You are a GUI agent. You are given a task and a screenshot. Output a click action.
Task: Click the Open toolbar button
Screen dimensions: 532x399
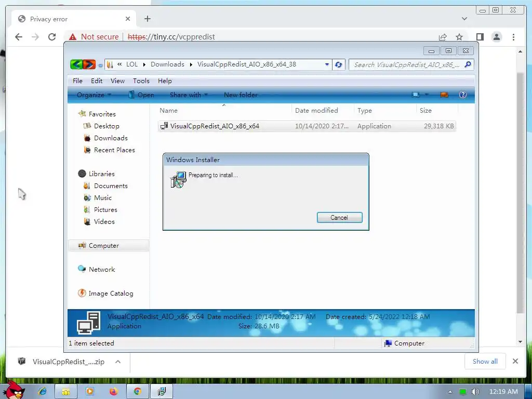[141, 95]
